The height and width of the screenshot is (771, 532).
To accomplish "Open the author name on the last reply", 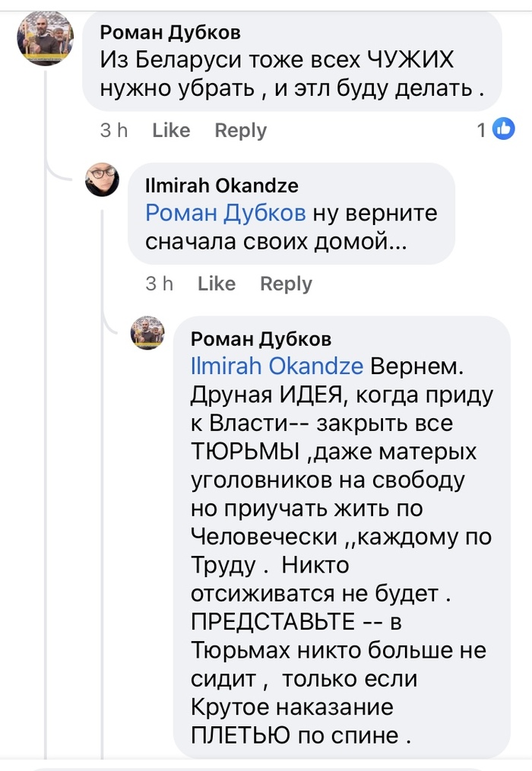I will point(261,338).
